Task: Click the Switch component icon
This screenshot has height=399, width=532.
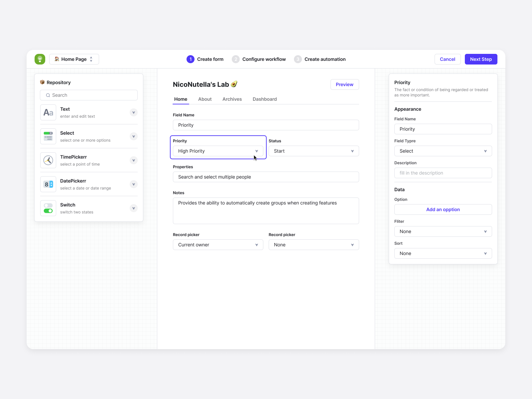Action: coord(48,208)
